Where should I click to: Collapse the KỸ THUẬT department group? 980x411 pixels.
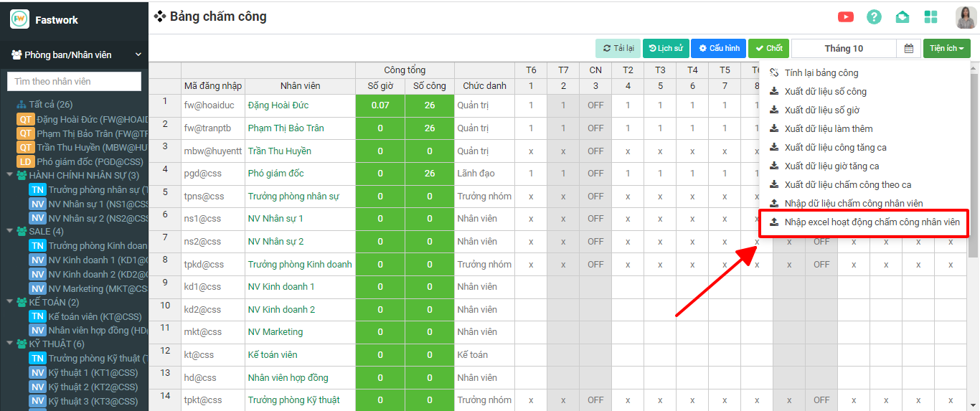(x=10, y=344)
